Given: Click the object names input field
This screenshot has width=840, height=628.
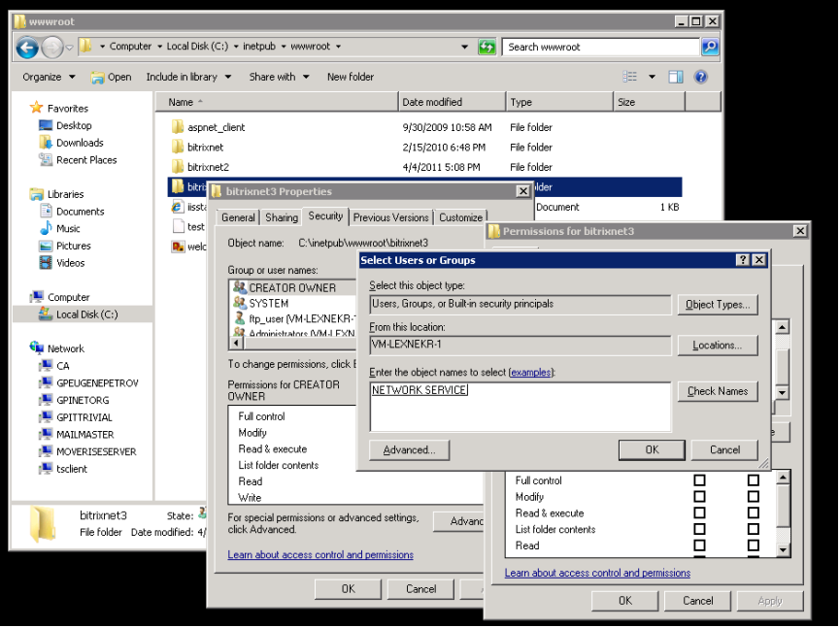Looking at the screenshot, I should (x=521, y=407).
